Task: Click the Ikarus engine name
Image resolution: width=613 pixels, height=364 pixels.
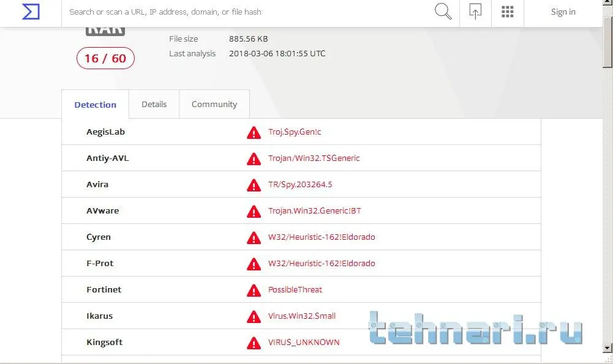Action: (99, 316)
